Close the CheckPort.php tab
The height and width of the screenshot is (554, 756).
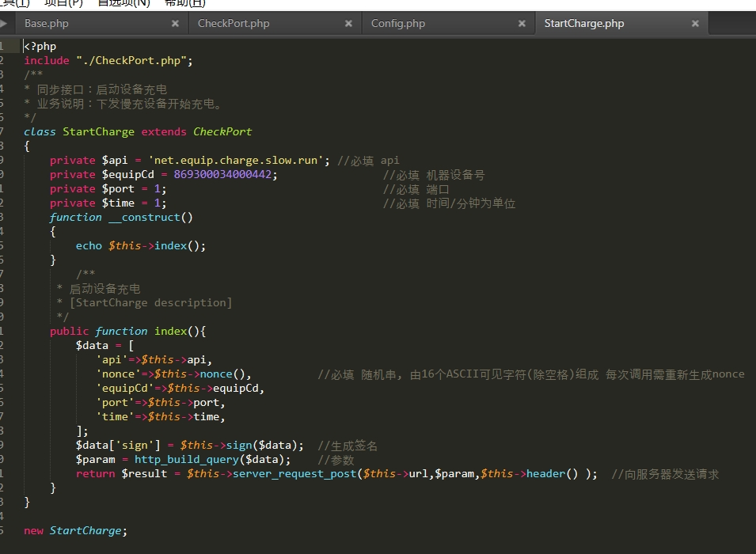(348, 24)
